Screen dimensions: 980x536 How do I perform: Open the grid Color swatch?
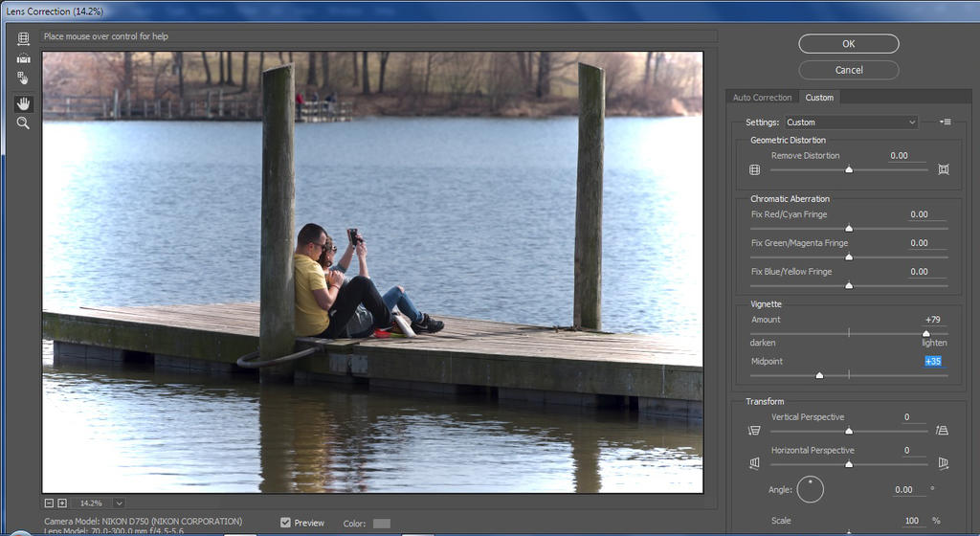coord(381,524)
